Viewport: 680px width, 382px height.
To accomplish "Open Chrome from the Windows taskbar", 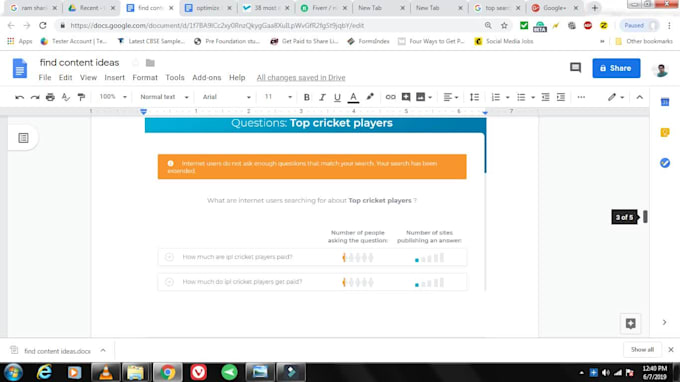I will (167, 372).
